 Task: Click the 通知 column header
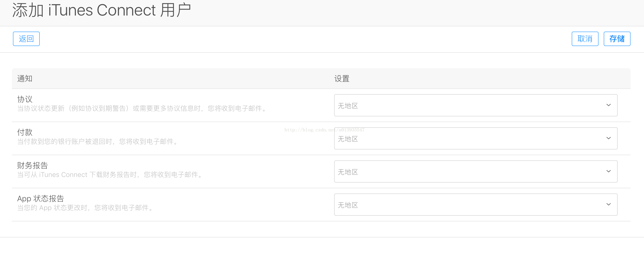pos(25,79)
